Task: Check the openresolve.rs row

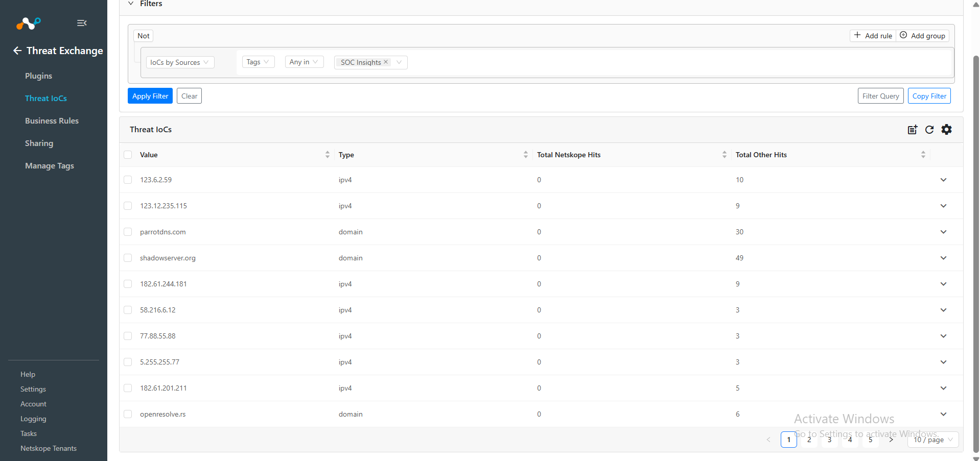Action: coord(128,414)
